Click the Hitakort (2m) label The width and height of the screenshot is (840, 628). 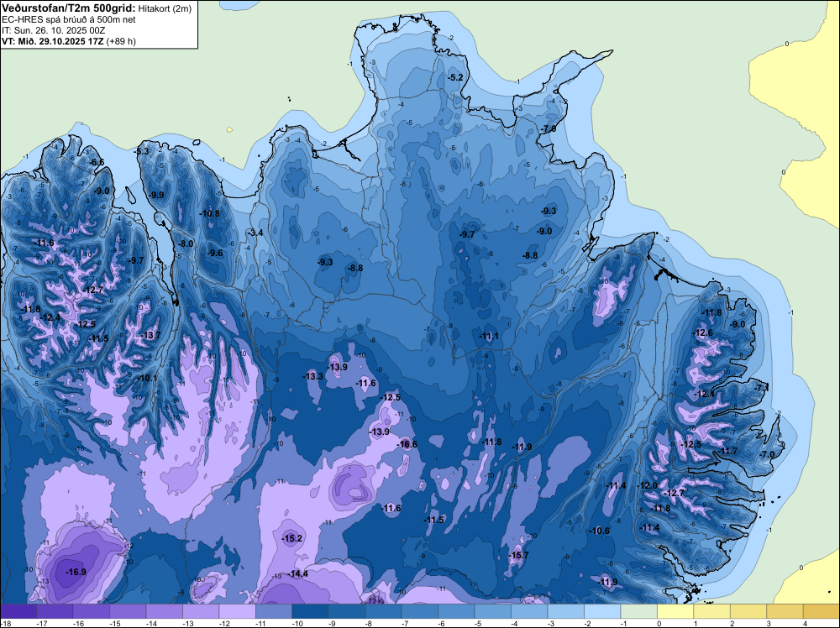pyautogui.click(x=165, y=8)
